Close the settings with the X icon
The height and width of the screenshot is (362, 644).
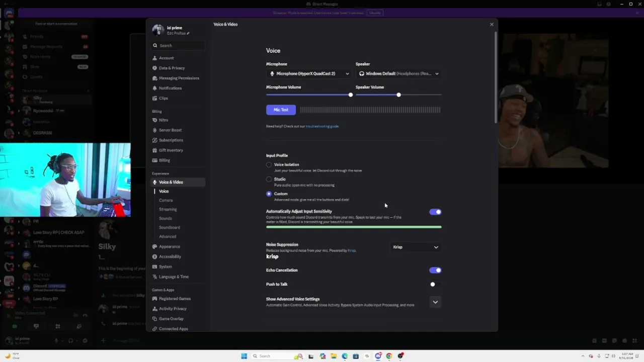pos(492,24)
